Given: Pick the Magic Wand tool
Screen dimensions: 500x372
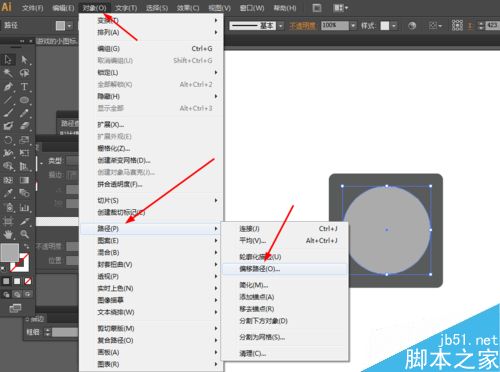Looking at the screenshot, I should (8, 73).
